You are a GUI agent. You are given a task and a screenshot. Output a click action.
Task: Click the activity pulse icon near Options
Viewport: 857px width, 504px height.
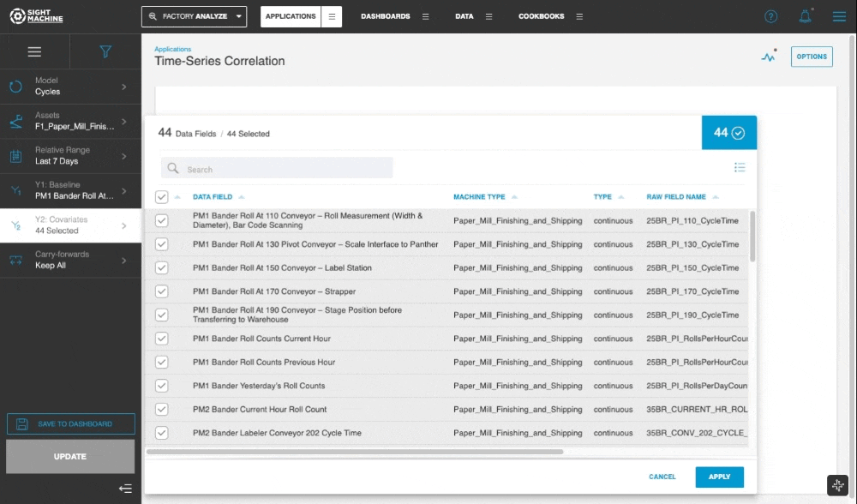(x=769, y=57)
